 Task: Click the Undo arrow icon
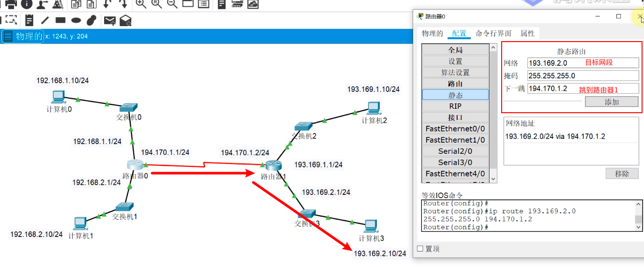click(x=107, y=4)
